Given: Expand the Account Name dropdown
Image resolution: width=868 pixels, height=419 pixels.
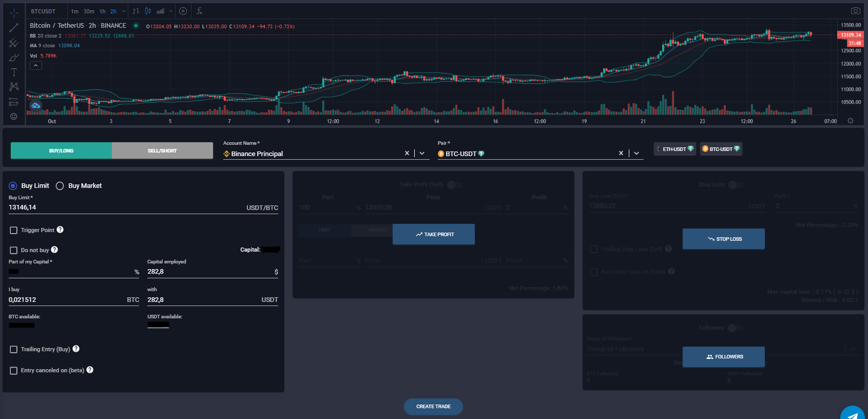Looking at the screenshot, I should (422, 154).
